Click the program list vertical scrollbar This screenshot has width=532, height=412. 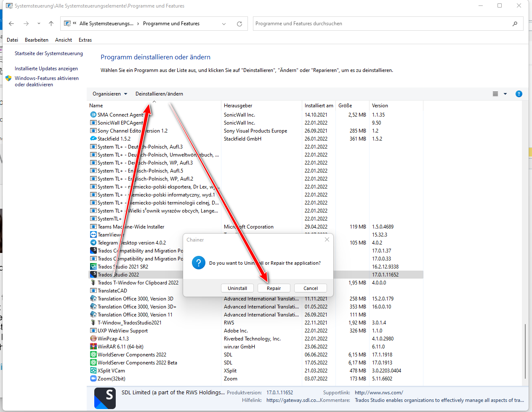tap(525, 351)
